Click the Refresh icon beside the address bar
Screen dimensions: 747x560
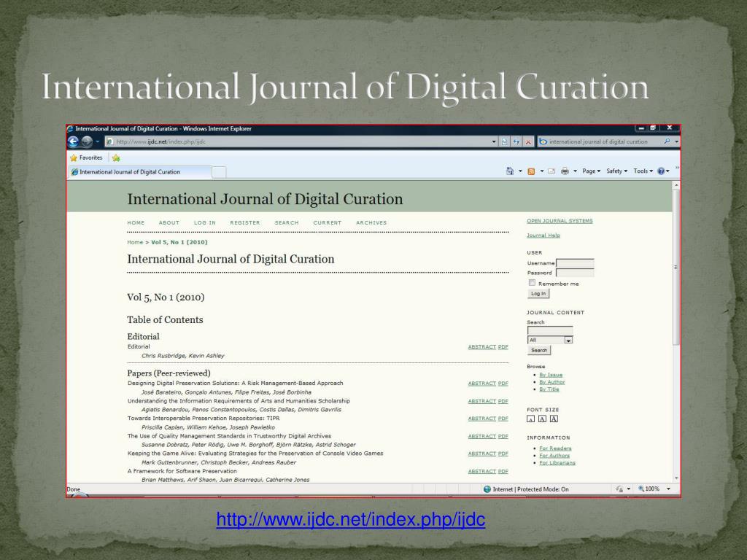click(516, 141)
